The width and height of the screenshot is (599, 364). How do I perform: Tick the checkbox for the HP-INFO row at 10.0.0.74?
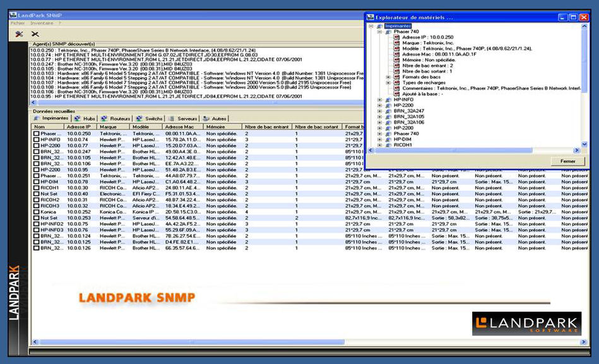36,139
